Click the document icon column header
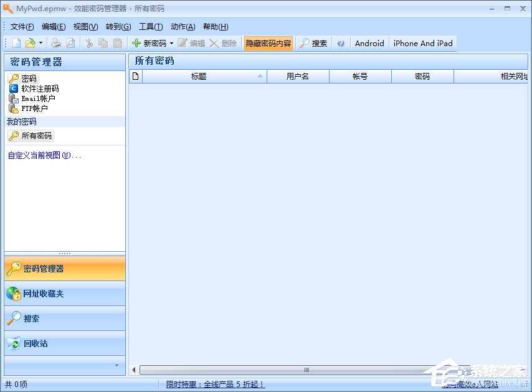 coord(136,77)
